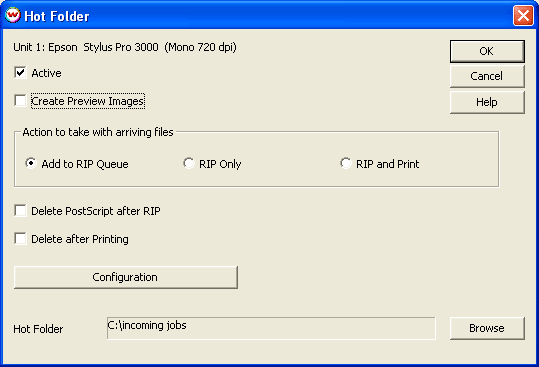Select the Add to RIP Queue radio button
539x367 pixels.
click(31, 163)
